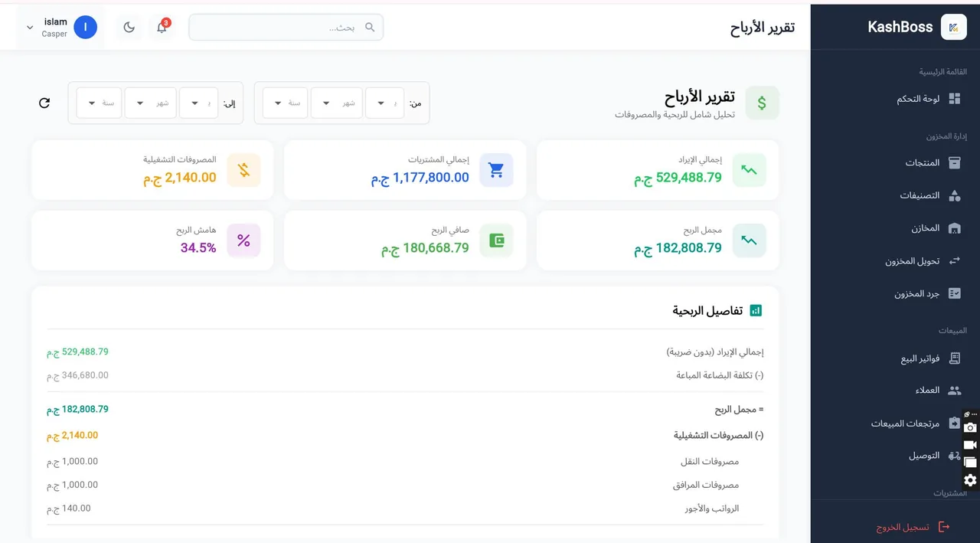Click the مصروفات المرافق row label
This screenshot has width=980, height=543.
click(706, 485)
